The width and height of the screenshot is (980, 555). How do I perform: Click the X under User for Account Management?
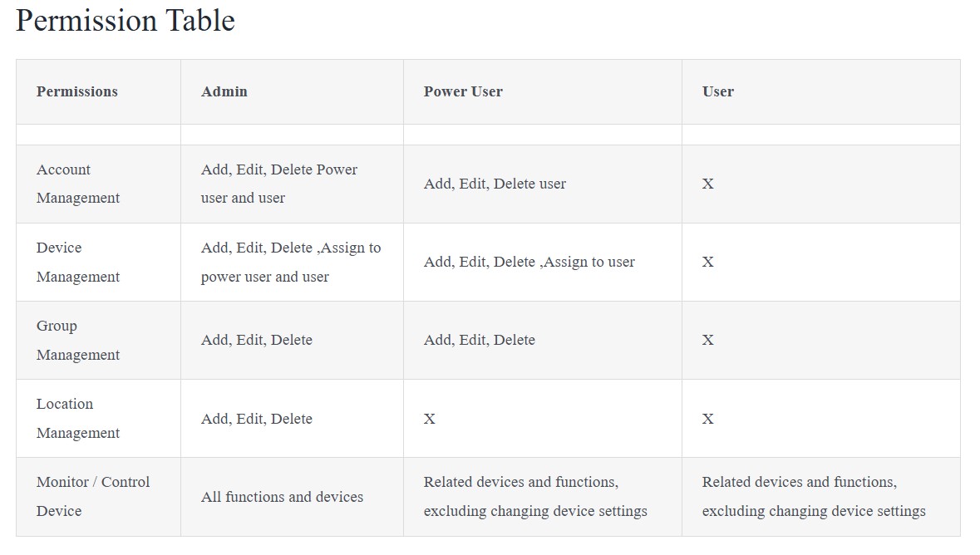[x=707, y=184]
